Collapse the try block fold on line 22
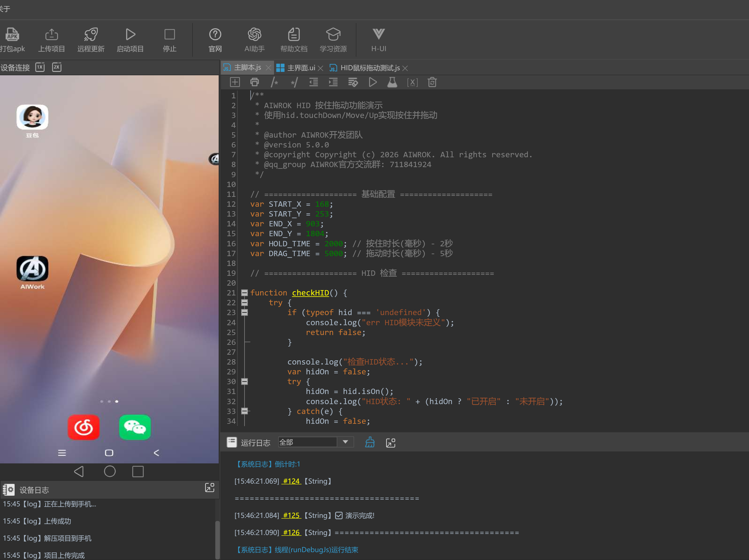The height and width of the screenshot is (560, 749). tap(245, 302)
